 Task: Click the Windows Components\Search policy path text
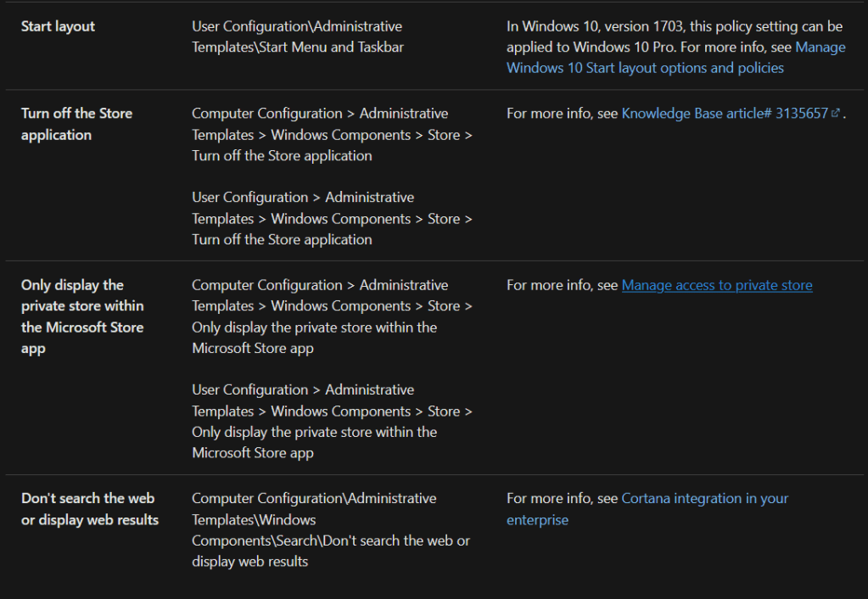pyautogui.click(x=330, y=530)
